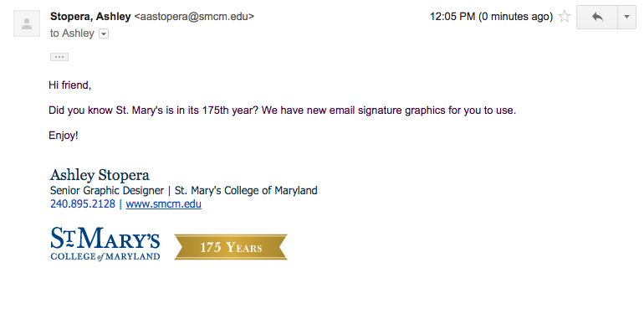This screenshot has height=309, width=644.
Task: Click the 'Senior Graphic Designer' title text
Action: click(x=107, y=190)
